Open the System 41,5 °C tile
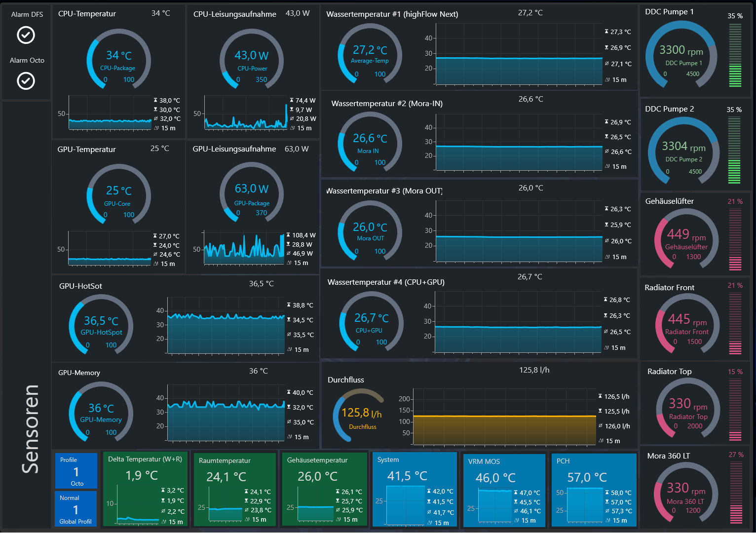This screenshot has width=756, height=533. (x=415, y=490)
